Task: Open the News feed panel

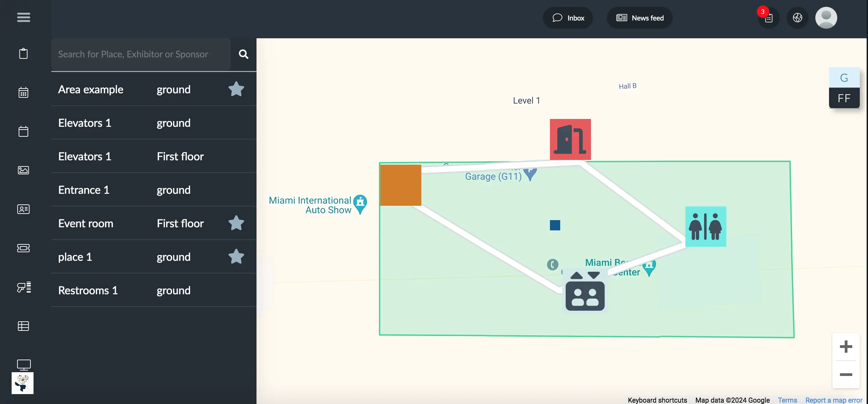Action: click(x=640, y=17)
